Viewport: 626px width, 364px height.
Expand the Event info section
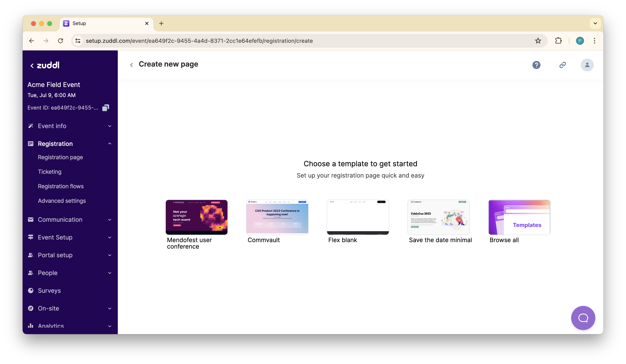point(70,126)
